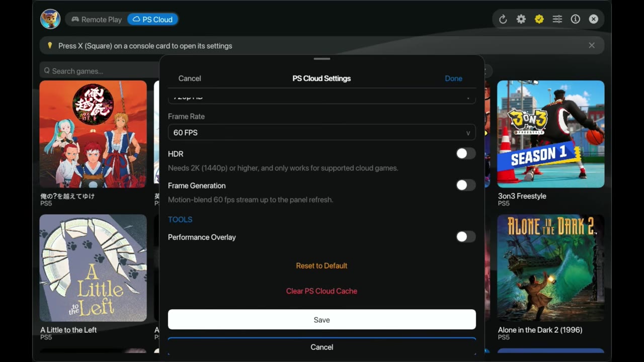644x362 pixels.
Task: Dismiss the tip banner with X
Action: pos(592,45)
